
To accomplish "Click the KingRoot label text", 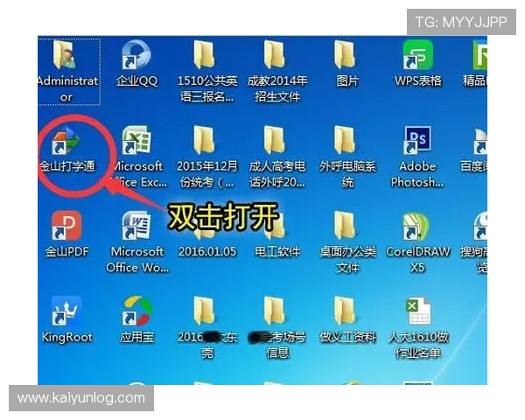I will pos(67,337).
